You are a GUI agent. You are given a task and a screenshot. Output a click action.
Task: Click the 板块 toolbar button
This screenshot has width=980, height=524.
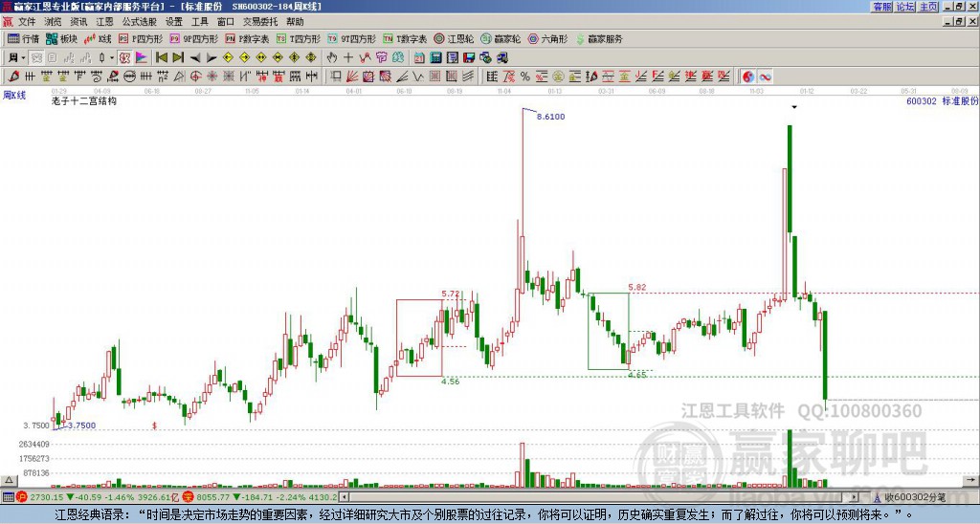(x=61, y=38)
